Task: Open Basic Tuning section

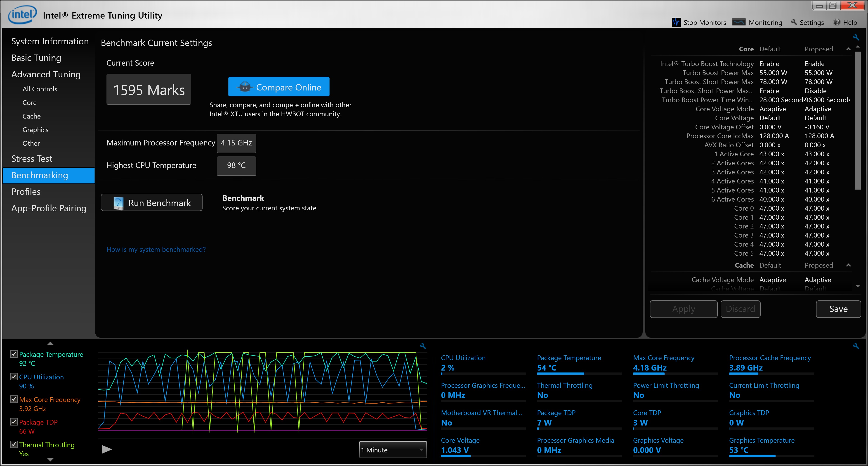Action: 36,58
